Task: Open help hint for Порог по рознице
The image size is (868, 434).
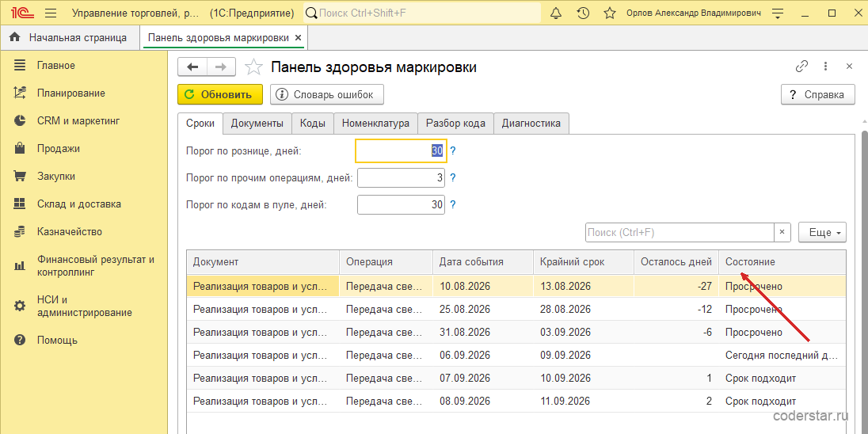Action: pos(453,150)
